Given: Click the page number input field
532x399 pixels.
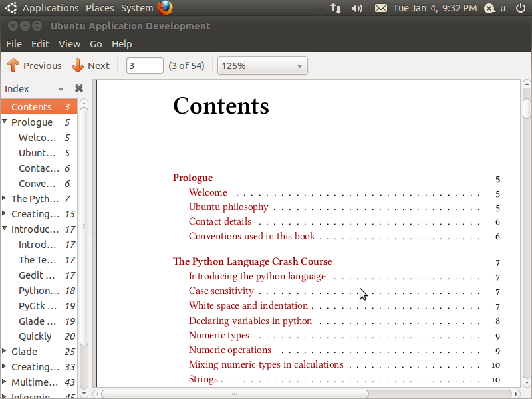Looking at the screenshot, I should click(144, 65).
